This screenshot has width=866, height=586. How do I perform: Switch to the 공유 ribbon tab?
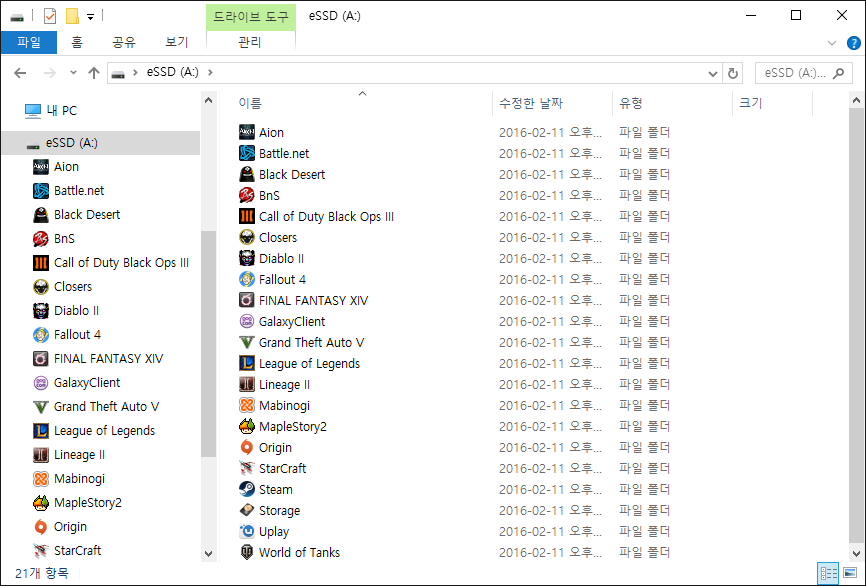click(x=124, y=43)
